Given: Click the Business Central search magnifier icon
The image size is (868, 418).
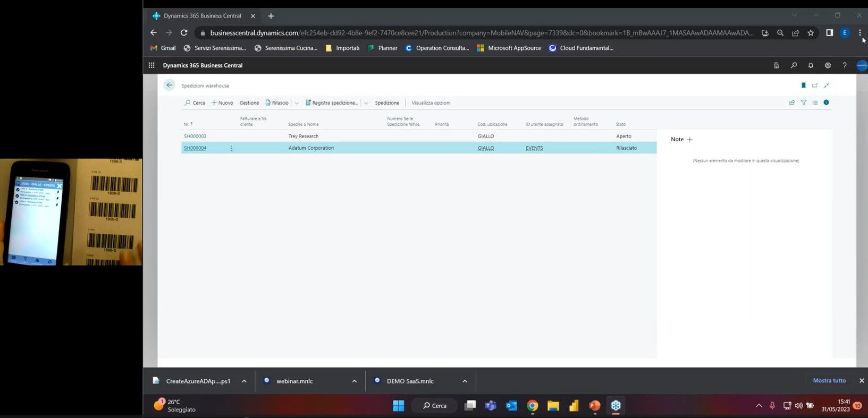Looking at the screenshot, I should click(x=794, y=65).
